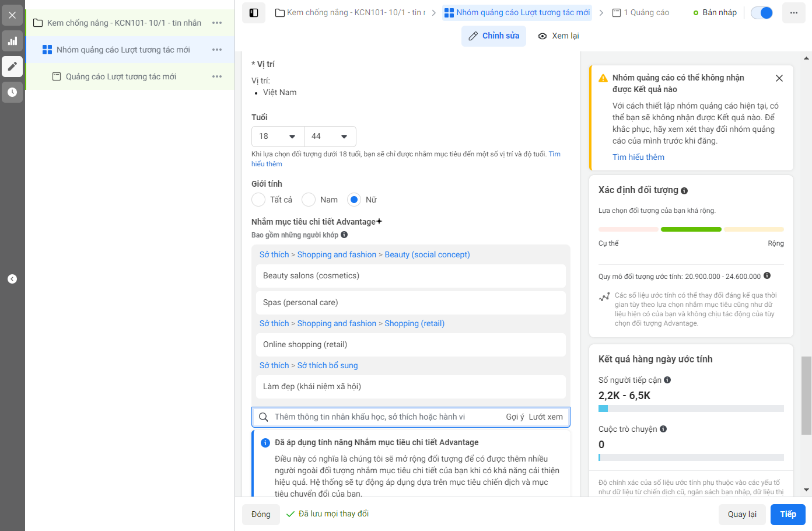Click the blue Tiếp button
This screenshot has height=531, width=812.
pos(788,514)
